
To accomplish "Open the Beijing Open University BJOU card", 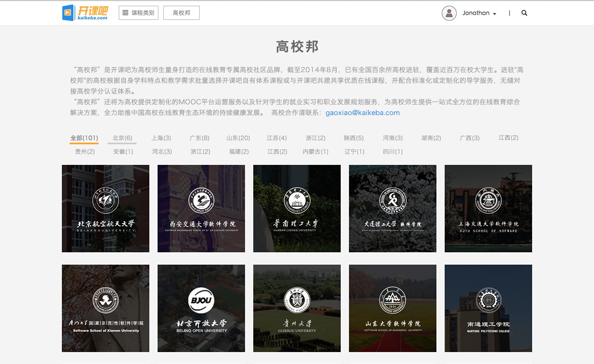I will point(201,308).
